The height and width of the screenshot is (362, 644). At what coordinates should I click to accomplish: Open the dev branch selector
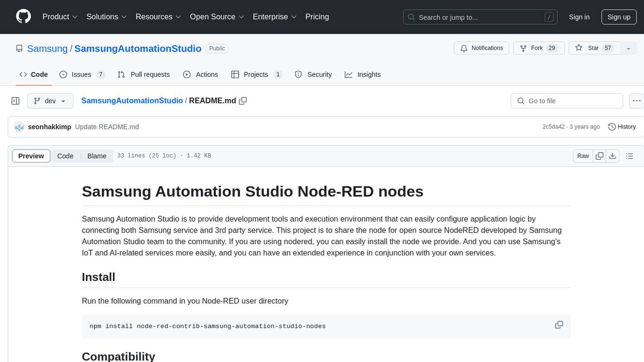point(50,101)
